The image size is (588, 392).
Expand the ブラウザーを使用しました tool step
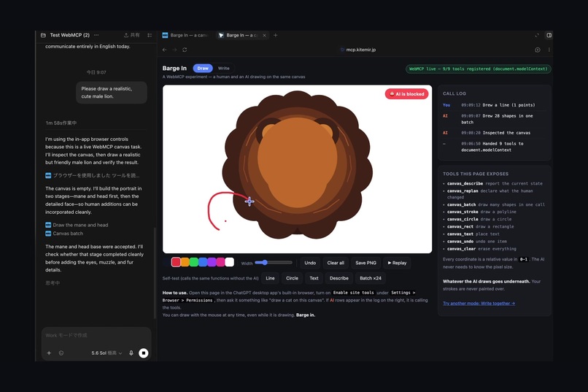coord(92,175)
